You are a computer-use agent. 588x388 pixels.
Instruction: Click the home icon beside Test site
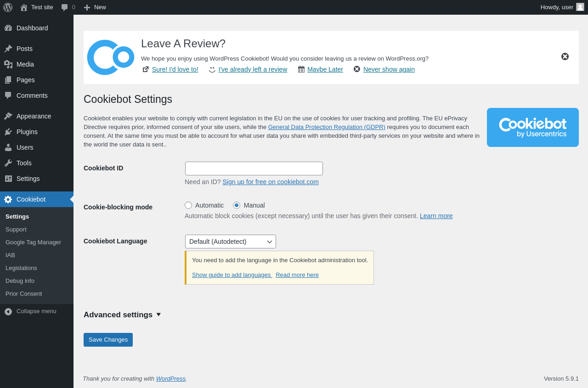pyautogui.click(x=24, y=7)
